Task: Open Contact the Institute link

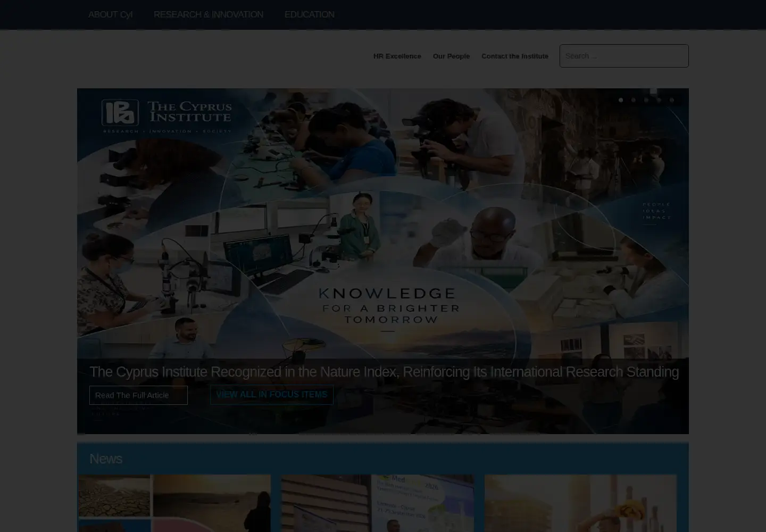Action: (x=515, y=56)
